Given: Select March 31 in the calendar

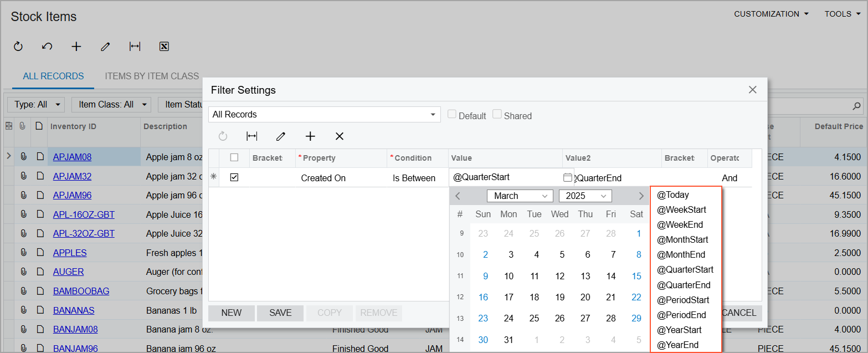Looking at the screenshot, I should [509, 340].
